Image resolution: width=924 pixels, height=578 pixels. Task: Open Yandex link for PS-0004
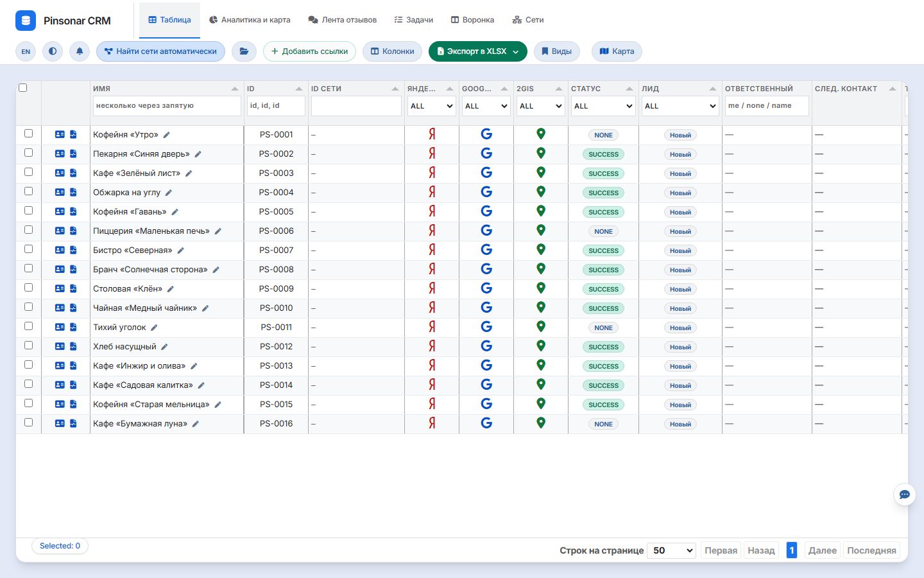point(432,192)
